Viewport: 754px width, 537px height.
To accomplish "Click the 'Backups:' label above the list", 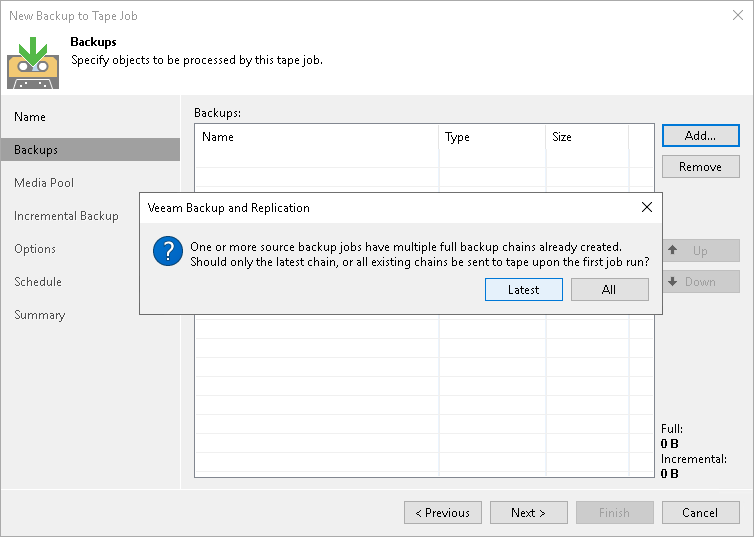I will [217, 112].
